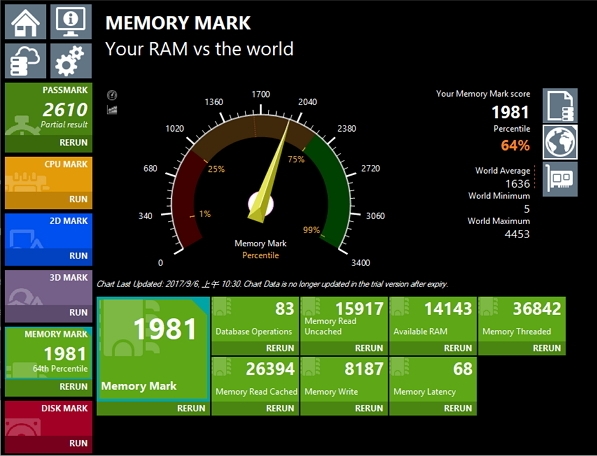Click the World Minimum 5 value
This screenshot has width=597, height=456.
(527, 209)
